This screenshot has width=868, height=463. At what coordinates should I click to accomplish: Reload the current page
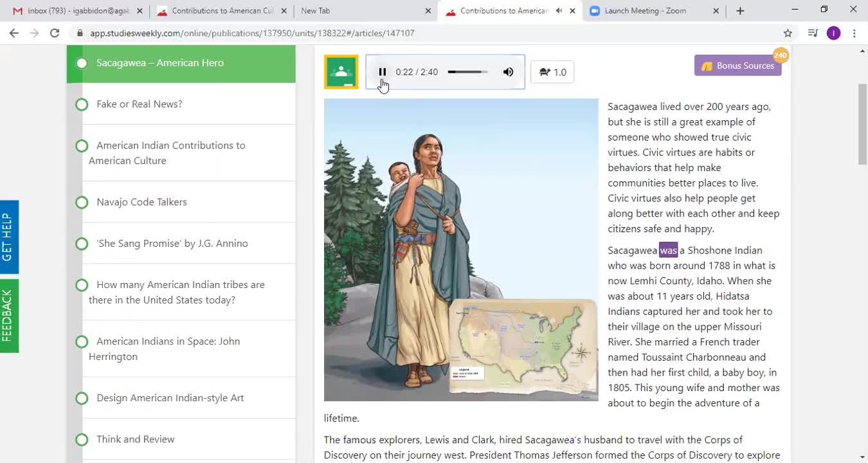click(55, 33)
